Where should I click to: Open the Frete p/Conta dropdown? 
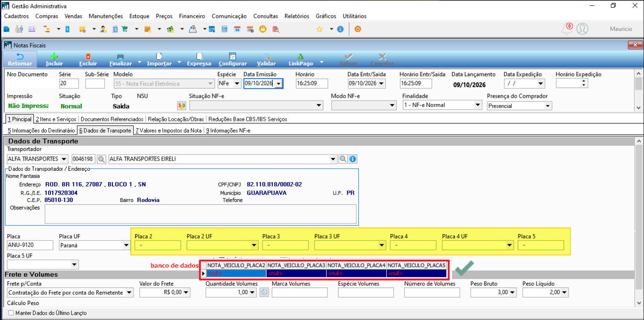(x=129, y=292)
